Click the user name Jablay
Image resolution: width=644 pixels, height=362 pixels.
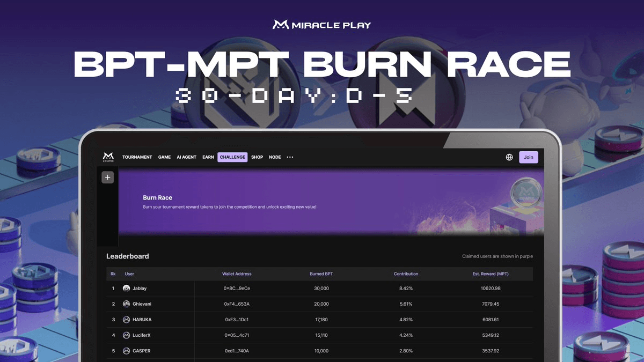pos(140,289)
